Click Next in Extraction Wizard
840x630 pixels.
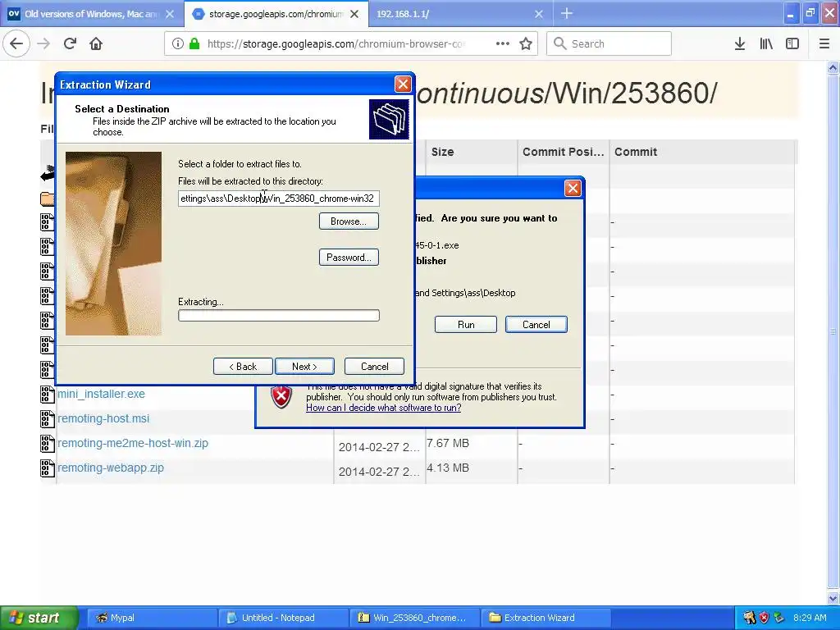point(304,367)
